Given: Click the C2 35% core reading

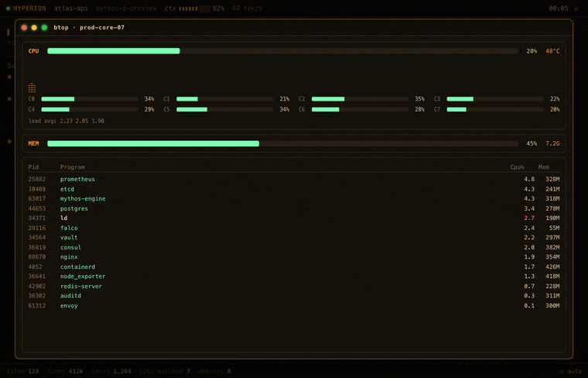Looking at the screenshot, I should [419, 98].
